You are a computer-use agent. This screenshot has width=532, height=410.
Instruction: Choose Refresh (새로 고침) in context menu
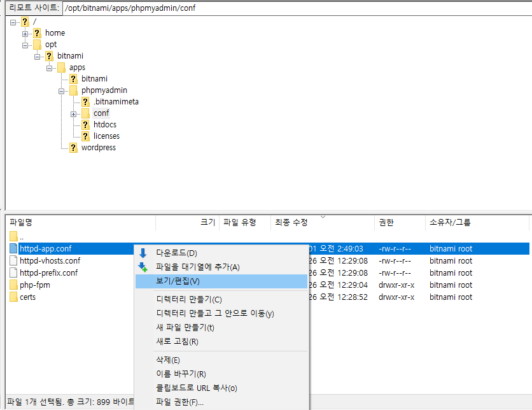point(221,341)
